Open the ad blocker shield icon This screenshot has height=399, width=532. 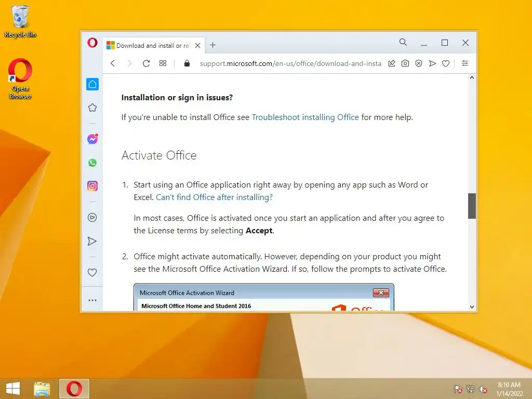419,63
